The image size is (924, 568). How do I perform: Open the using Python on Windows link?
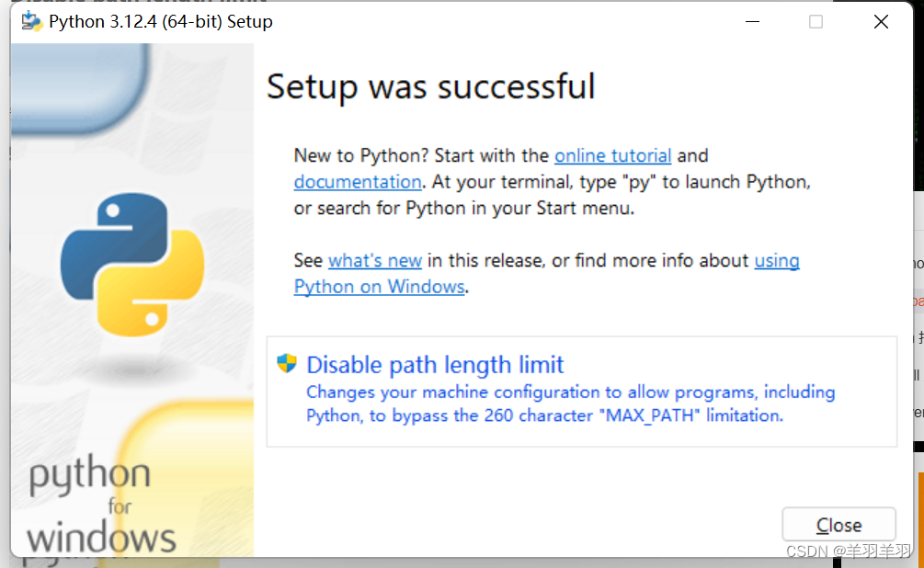[380, 287]
